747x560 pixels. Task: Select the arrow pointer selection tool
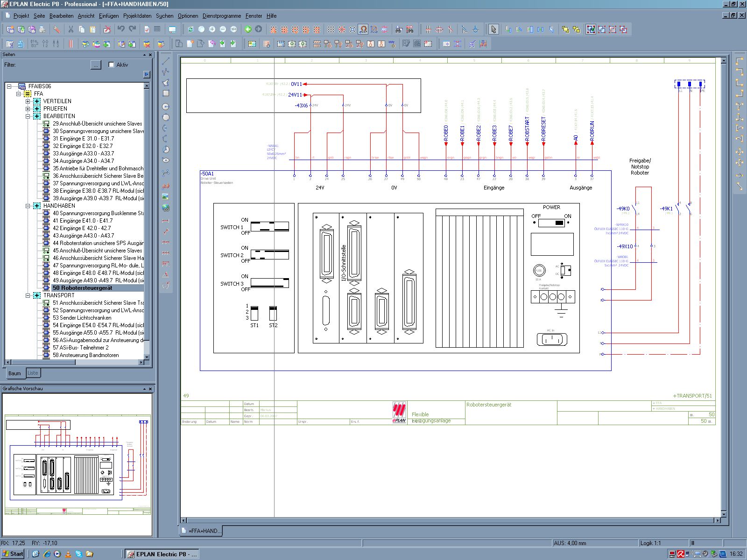click(x=493, y=29)
